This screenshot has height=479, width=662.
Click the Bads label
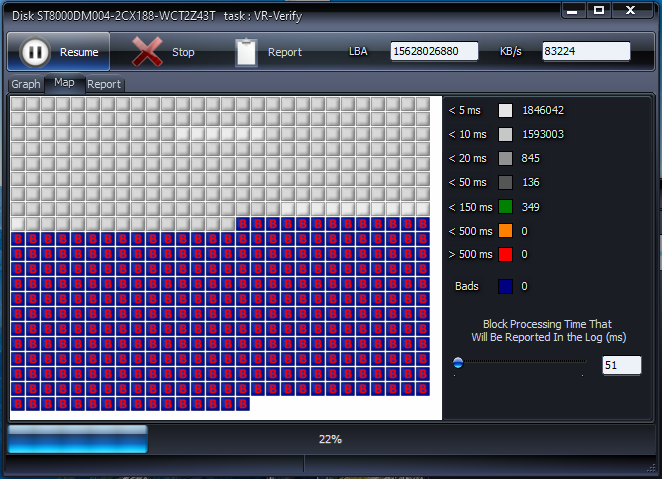click(467, 286)
